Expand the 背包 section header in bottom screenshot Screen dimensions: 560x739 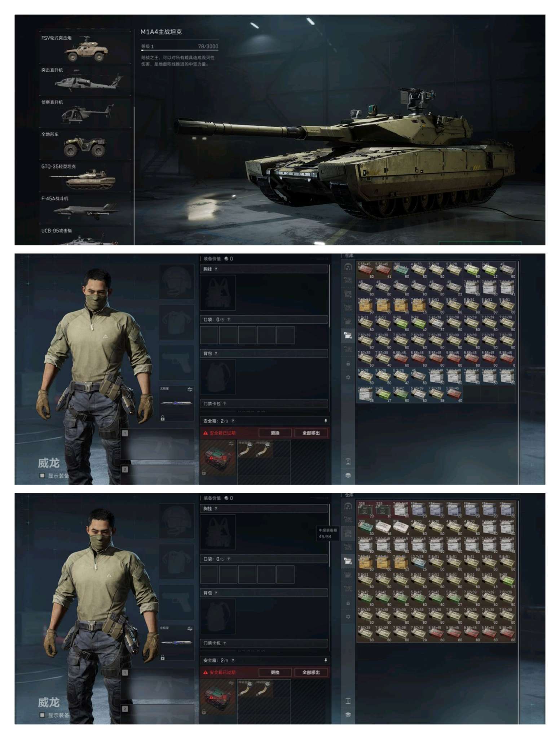264,592
